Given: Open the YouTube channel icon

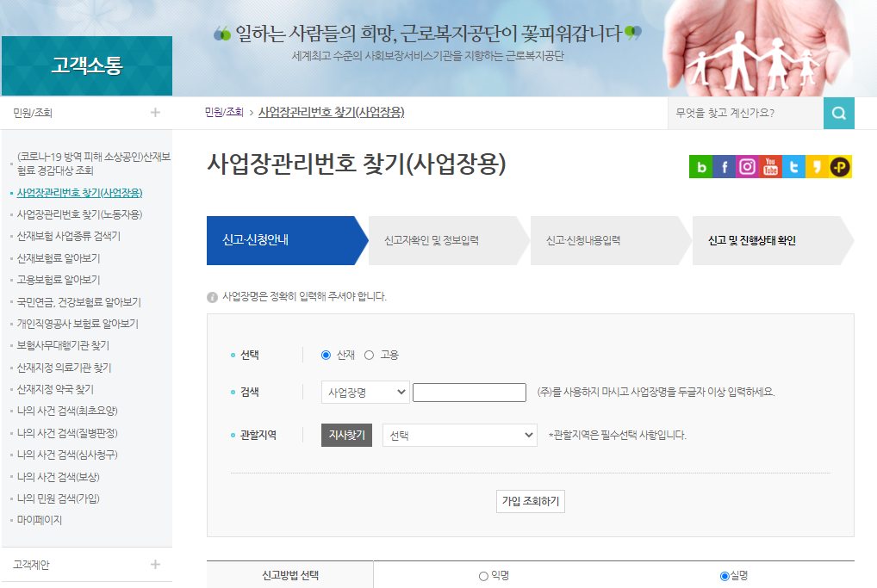Looking at the screenshot, I should tap(771, 166).
